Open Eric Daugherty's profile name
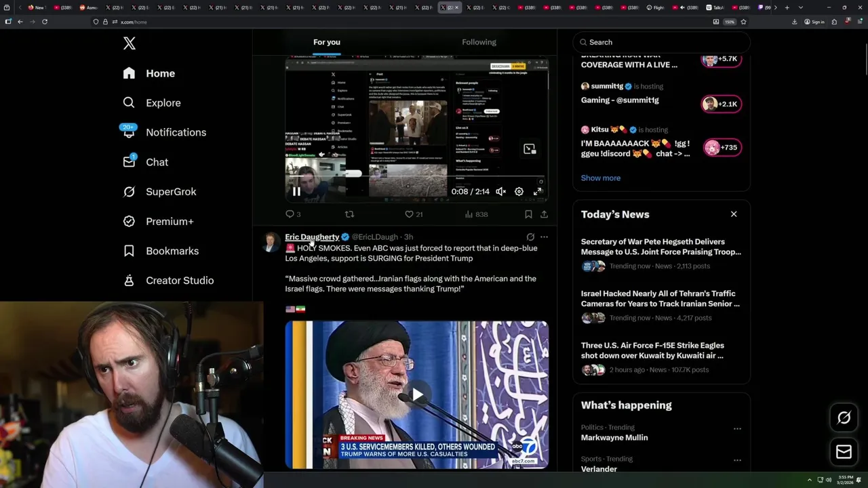Viewport: 868px width, 488px height. coord(312,237)
